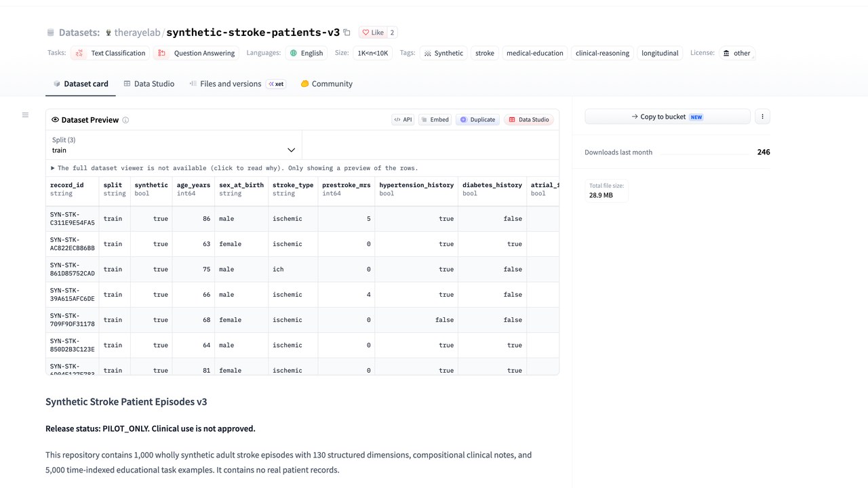
Task: Expand full dataset viewer unavailable notice
Action: tap(235, 168)
